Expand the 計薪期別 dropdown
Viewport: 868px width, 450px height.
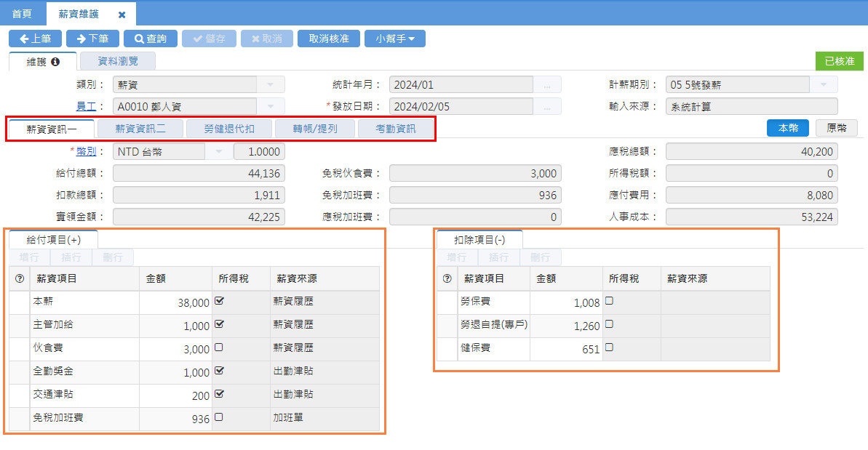tap(824, 85)
